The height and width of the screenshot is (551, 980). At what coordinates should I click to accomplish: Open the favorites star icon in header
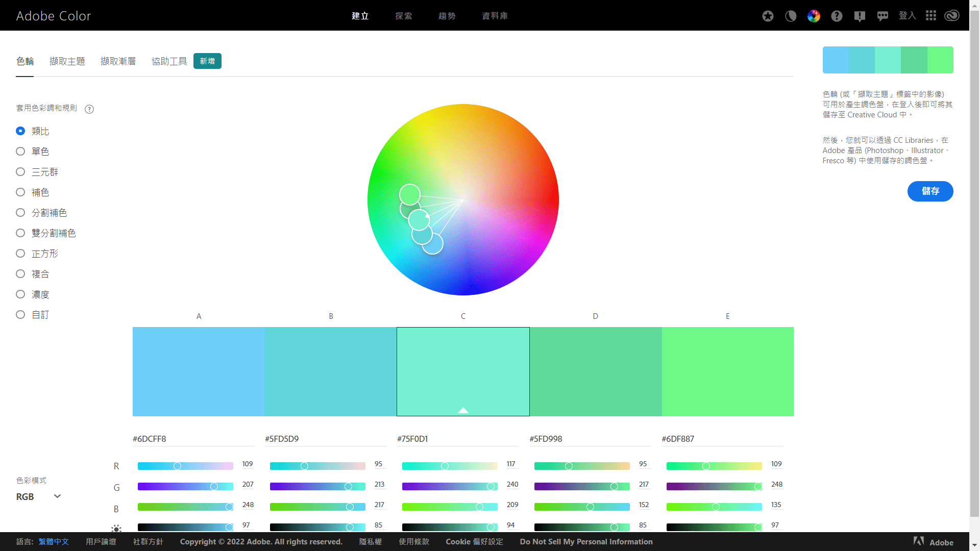pos(768,16)
